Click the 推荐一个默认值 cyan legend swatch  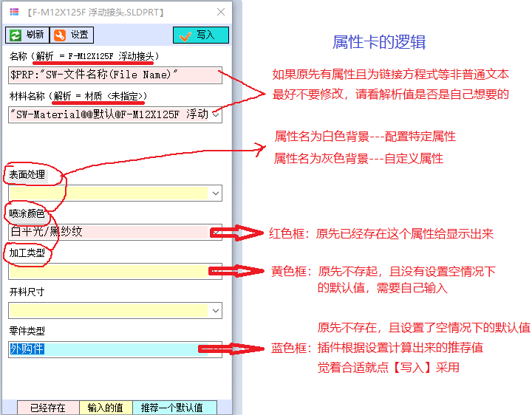coord(174,408)
